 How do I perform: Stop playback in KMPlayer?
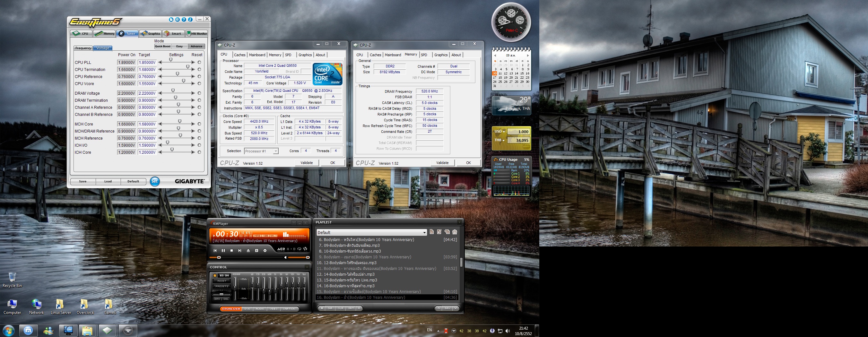pyautogui.click(x=231, y=250)
